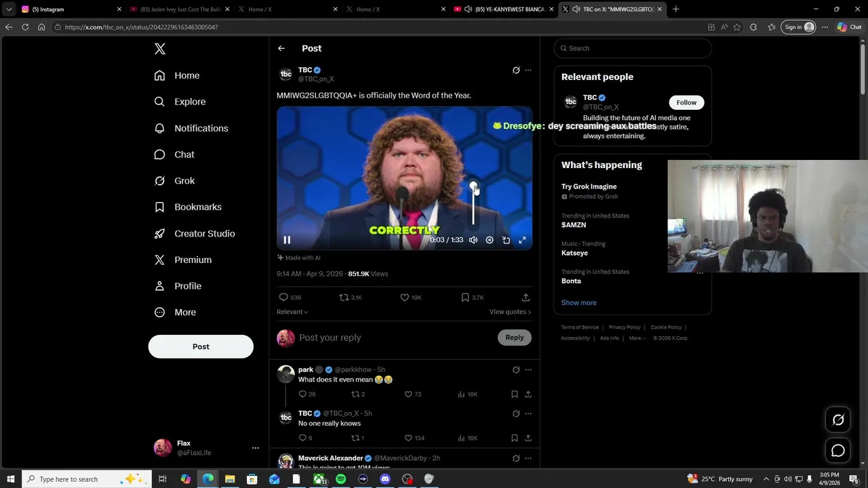Screen dimensions: 868x488
Task: Refresh the page in the browser
Action: [x=25, y=27]
